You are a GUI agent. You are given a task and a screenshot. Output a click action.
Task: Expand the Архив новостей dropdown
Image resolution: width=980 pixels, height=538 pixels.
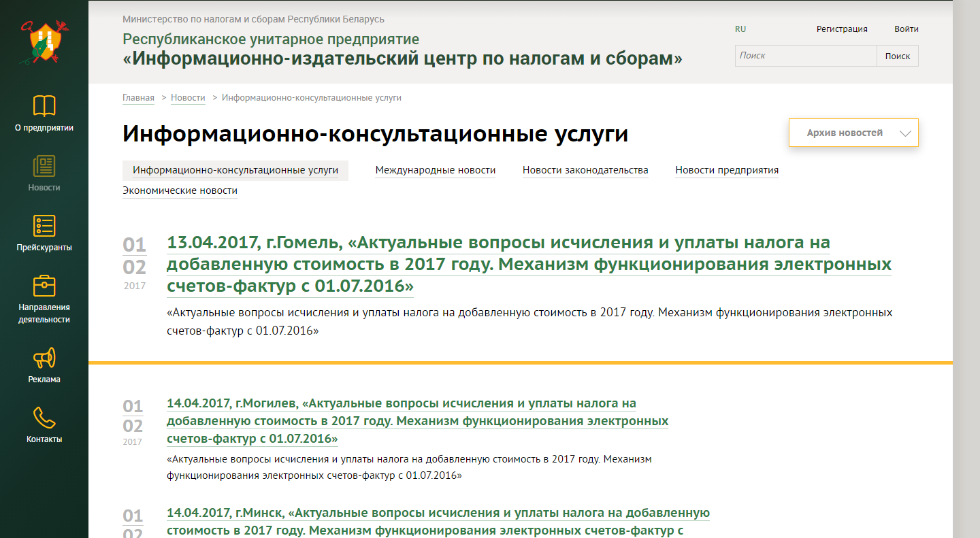point(853,133)
